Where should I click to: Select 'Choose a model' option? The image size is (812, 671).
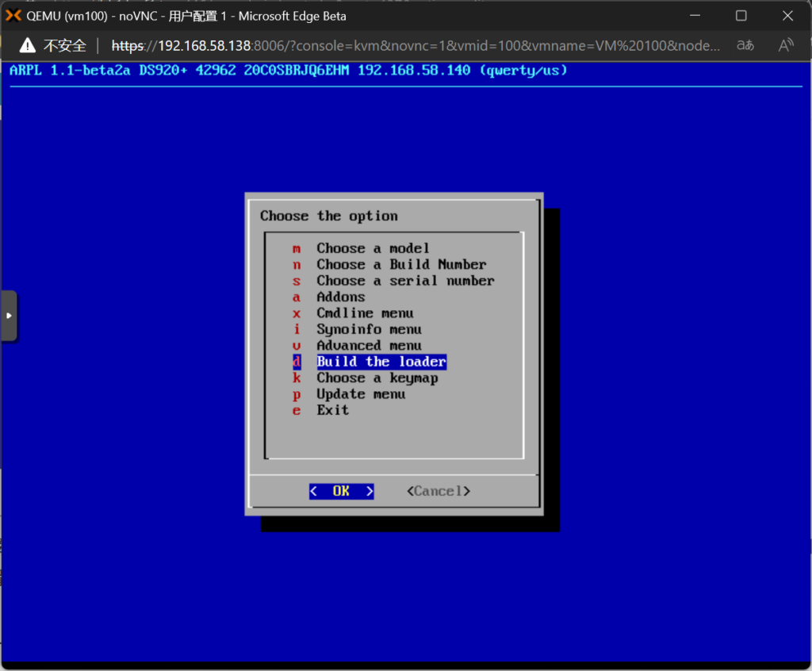373,248
